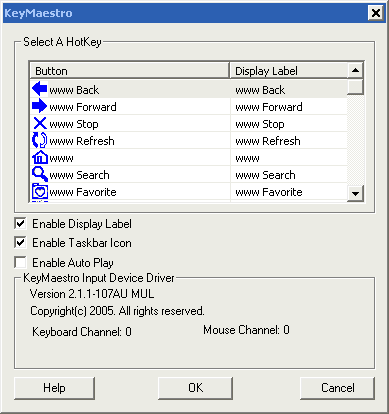Click the hotkey list scrollbar thumb
Image resolution: width=389 pixels, height=414 pixels.
click(x=355, y=87)
